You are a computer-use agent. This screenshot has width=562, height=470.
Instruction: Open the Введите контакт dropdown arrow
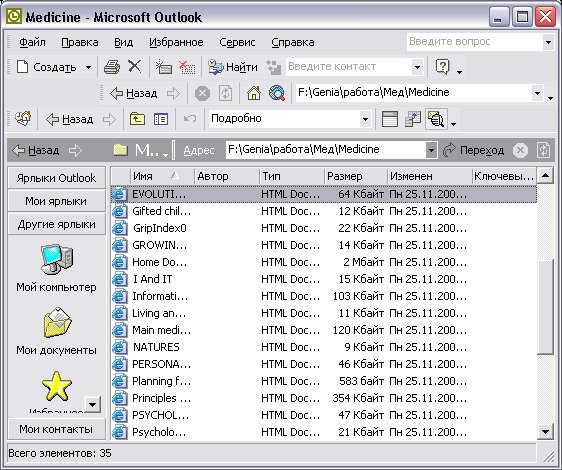[417, 67]
